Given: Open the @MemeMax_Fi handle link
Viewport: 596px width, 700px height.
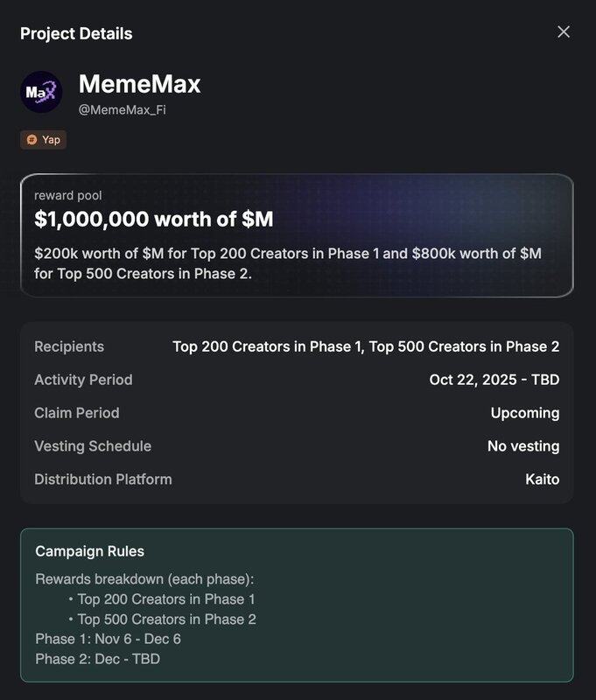Looking at the screenshot, I should (x=122, y=109).
